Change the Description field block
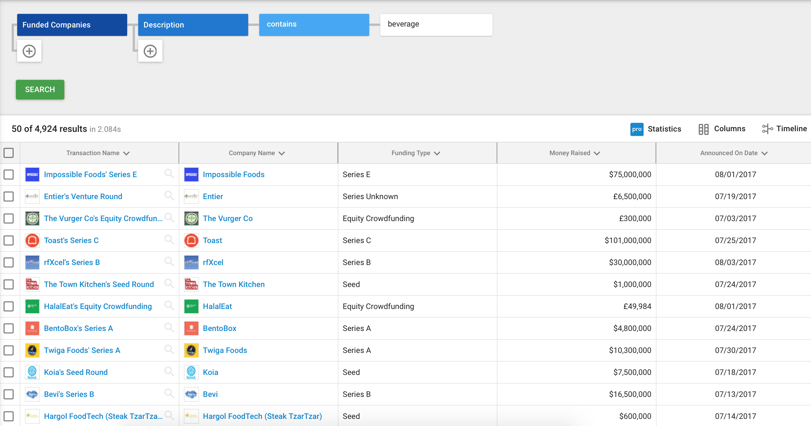This screenshot has width=811, height=426. click(193, 25)
